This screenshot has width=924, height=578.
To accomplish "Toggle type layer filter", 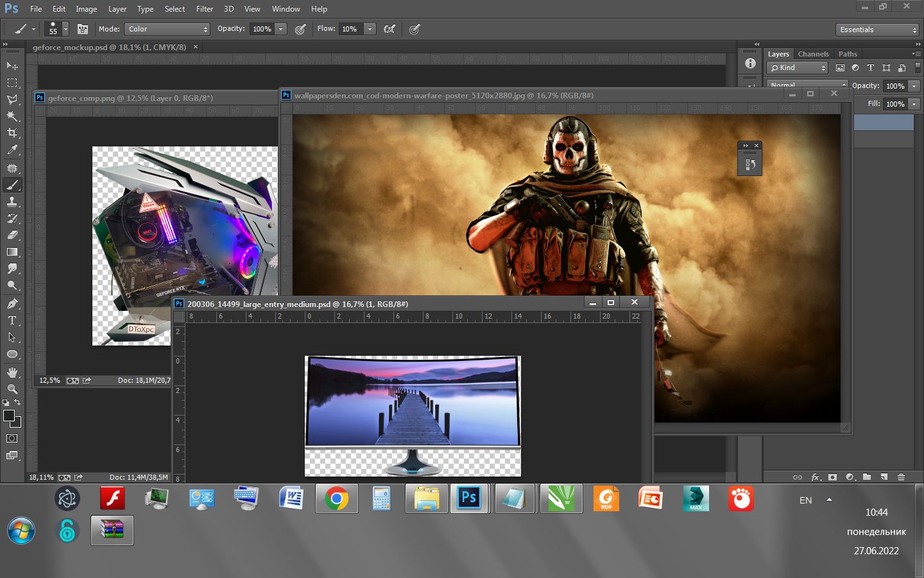I will pyautogui.click(x=871, y=67).
